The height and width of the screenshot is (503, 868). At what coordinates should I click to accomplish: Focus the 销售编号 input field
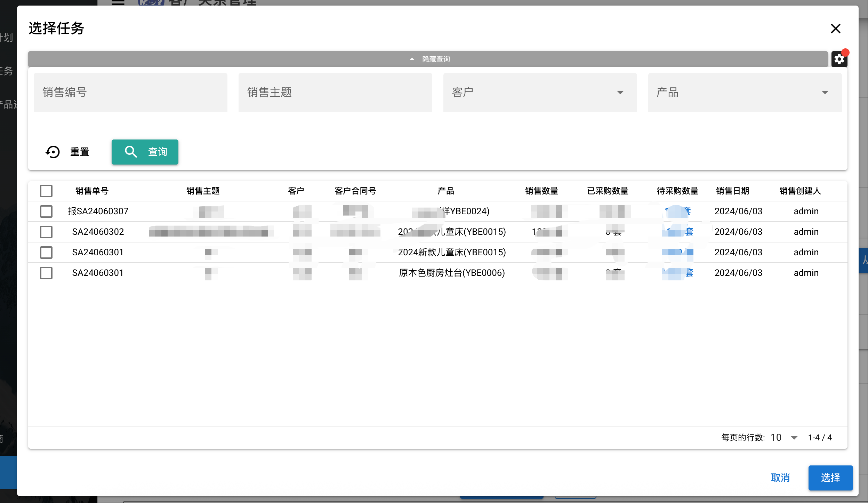130,92
